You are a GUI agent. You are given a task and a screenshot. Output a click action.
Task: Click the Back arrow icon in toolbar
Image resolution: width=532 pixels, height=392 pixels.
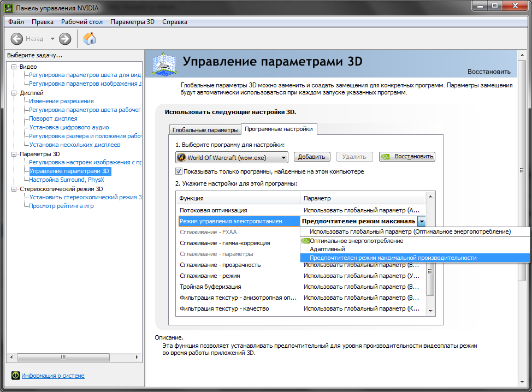click(17, 39)
